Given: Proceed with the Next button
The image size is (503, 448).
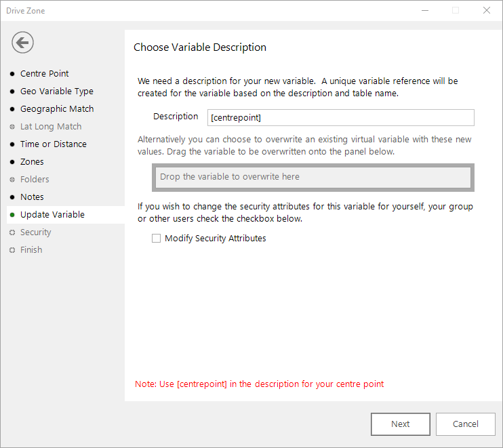Looking at the screenshot, I should pos(401,424).
